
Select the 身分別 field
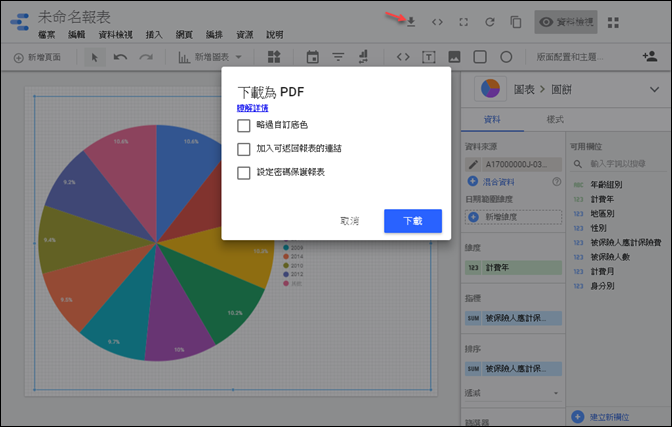602,286
